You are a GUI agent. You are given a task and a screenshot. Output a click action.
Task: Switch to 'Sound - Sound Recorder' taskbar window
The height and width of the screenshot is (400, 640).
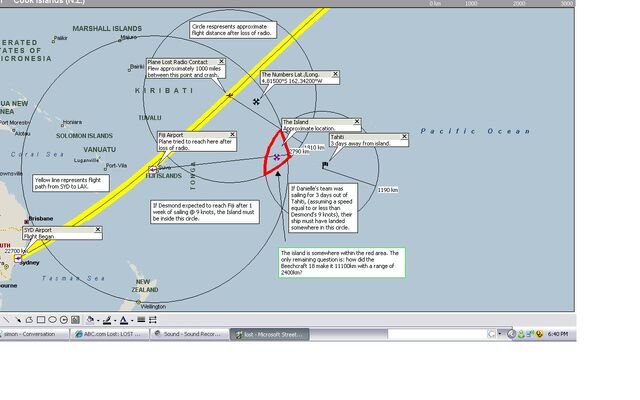coord(189,334)
